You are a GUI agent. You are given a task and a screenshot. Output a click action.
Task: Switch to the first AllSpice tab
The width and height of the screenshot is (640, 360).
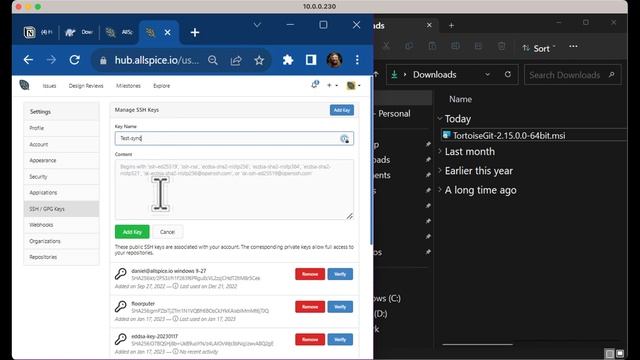119,32
